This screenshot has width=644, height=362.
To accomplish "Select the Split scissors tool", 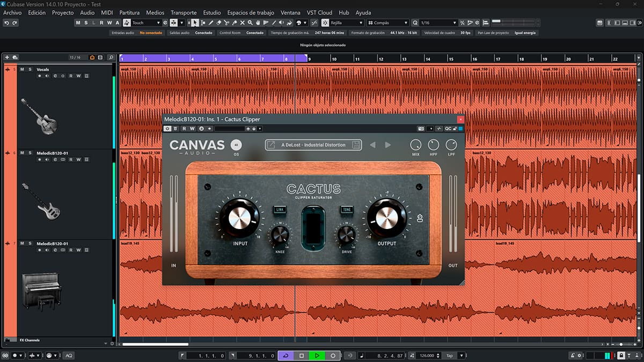I will (x=226, y=23).
